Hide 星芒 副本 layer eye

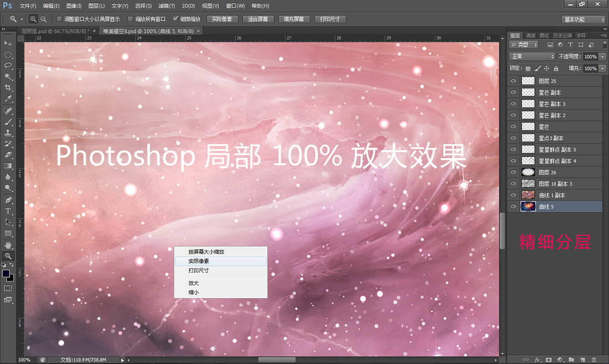[514, 92]
